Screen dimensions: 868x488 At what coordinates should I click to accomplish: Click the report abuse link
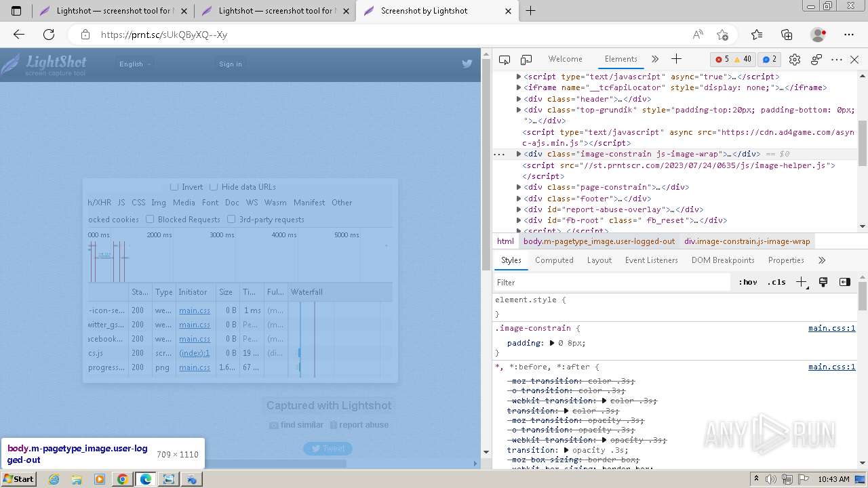(x=359, y=425)
